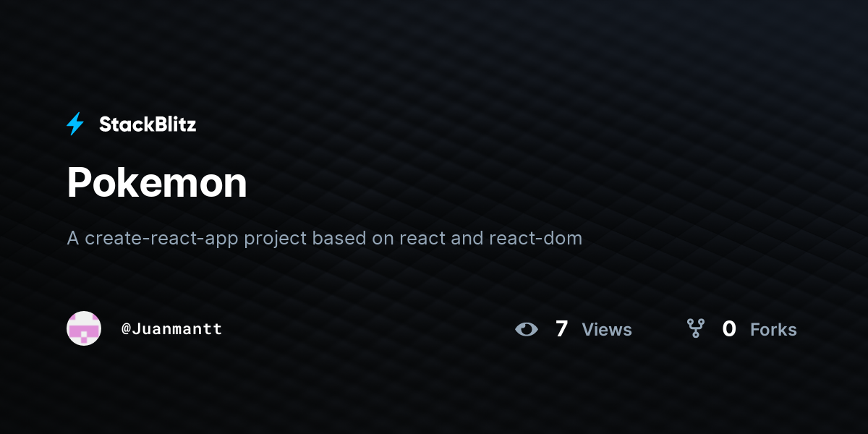
Task: Click the opening A of the description
Action: coord(73,238)
